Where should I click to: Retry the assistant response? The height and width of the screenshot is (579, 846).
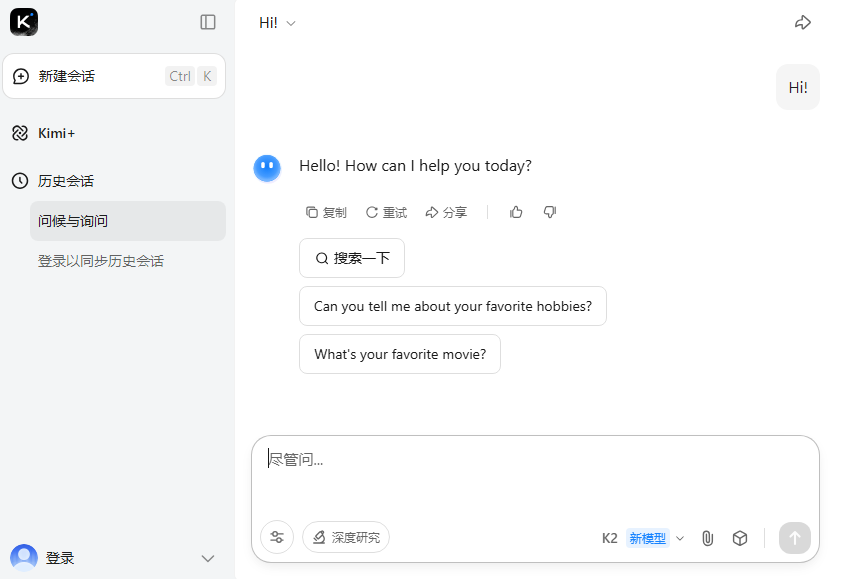(x=386, y=212)
